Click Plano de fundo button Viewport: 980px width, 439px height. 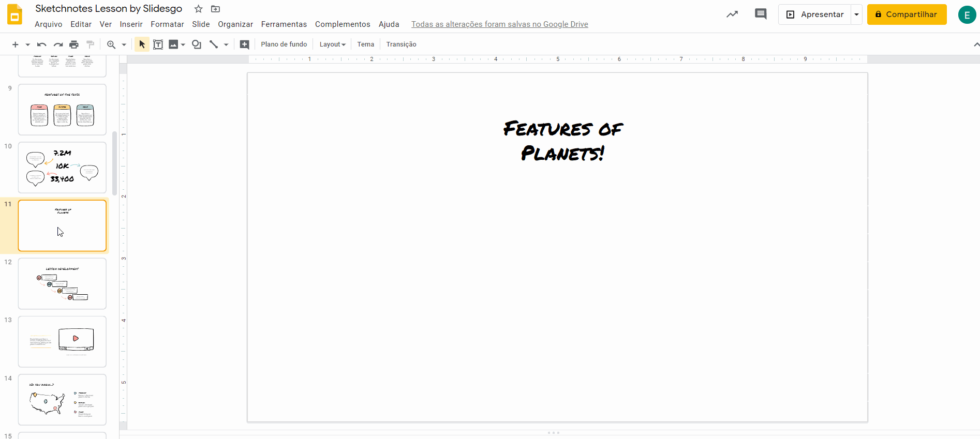coord(284,44)
